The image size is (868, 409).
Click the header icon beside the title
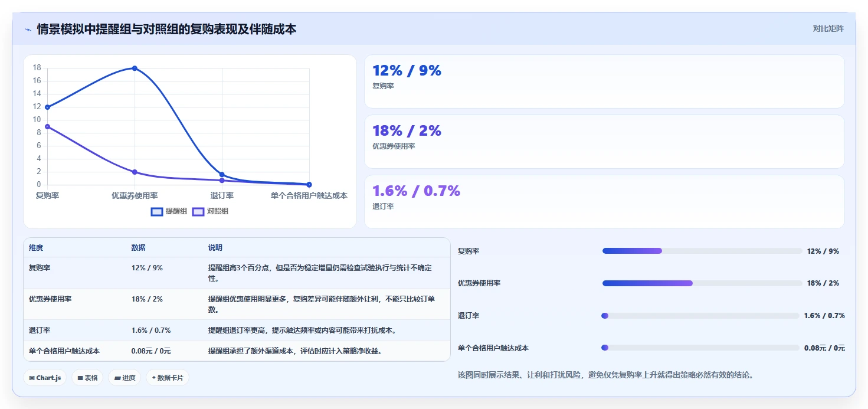click(28, 29)
